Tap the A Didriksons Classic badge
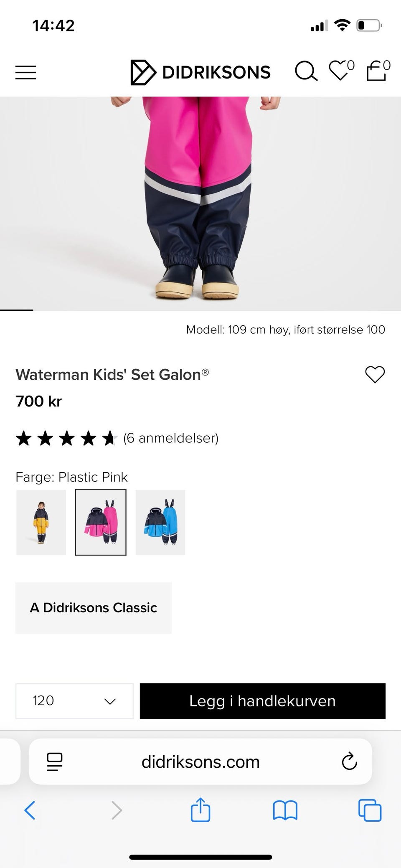The width and height of the screenshot is (401, 868). (x=94, y=608)
